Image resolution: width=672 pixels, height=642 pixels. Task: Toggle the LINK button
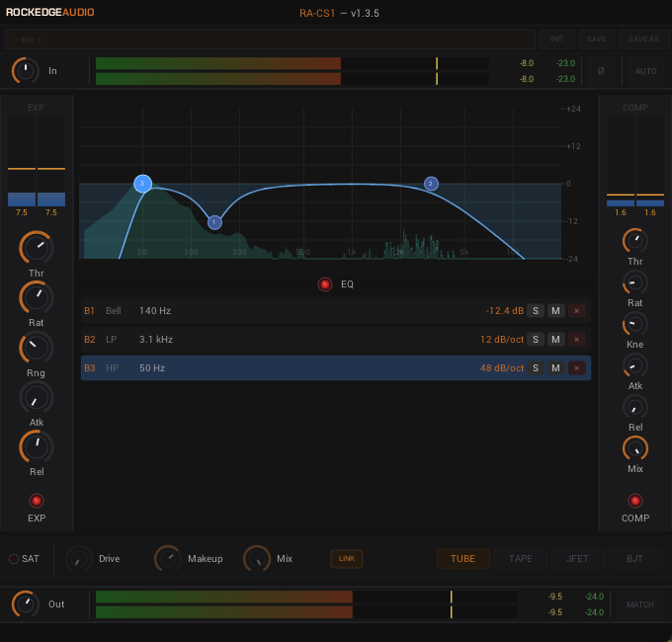[x=347, y=558]
